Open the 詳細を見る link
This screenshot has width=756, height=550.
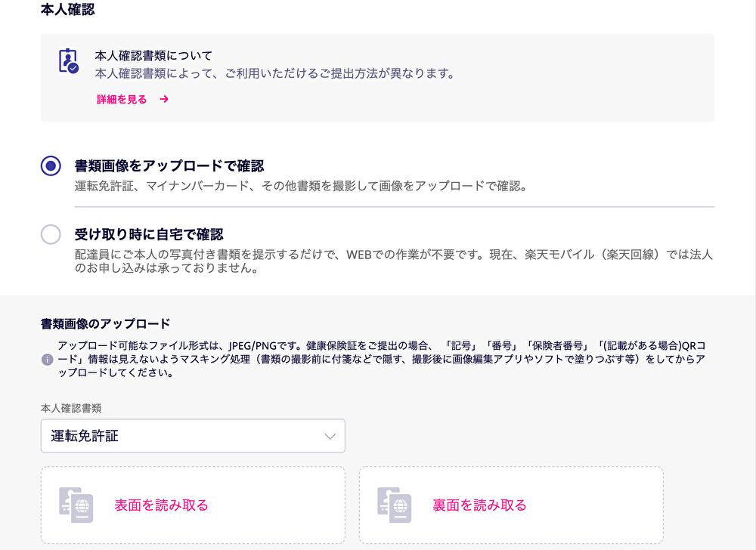tap(122, 99)
